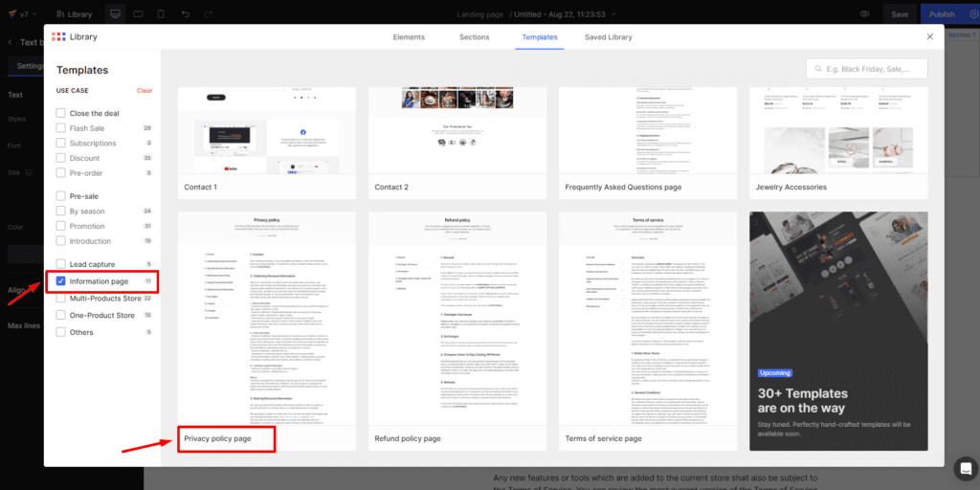Open the Settings tab in left panel

tap(30, 66)
